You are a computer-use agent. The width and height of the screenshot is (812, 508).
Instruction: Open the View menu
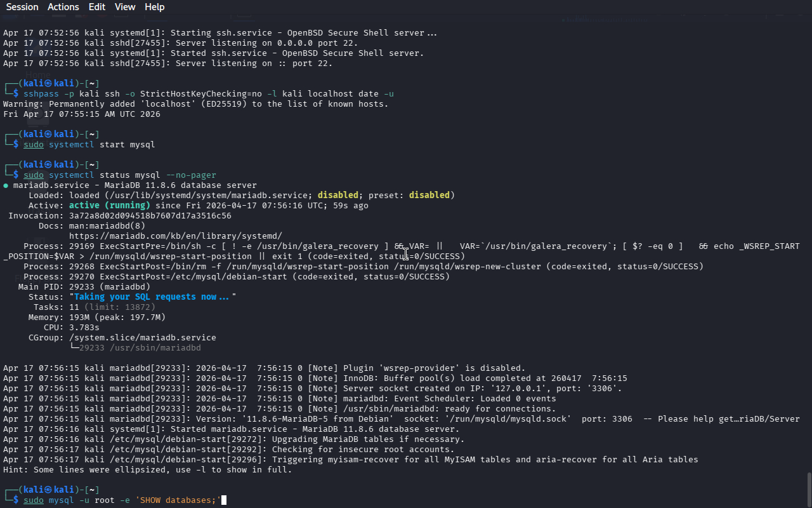coord(125,7)
